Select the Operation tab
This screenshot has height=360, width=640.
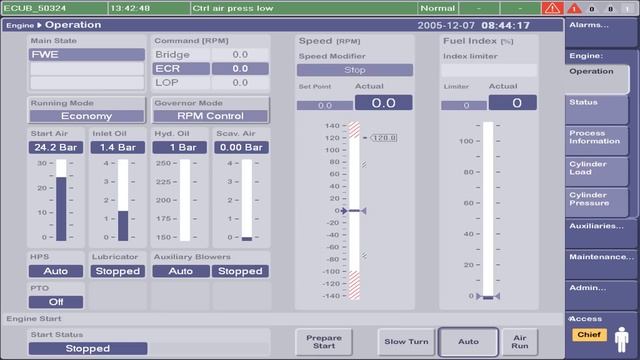[x=597, y=79]
